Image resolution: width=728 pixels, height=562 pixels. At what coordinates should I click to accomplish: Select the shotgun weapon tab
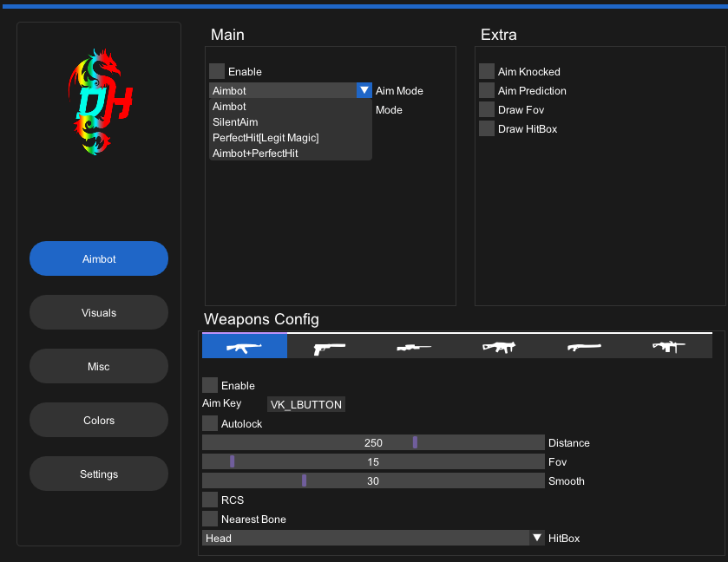585,346
